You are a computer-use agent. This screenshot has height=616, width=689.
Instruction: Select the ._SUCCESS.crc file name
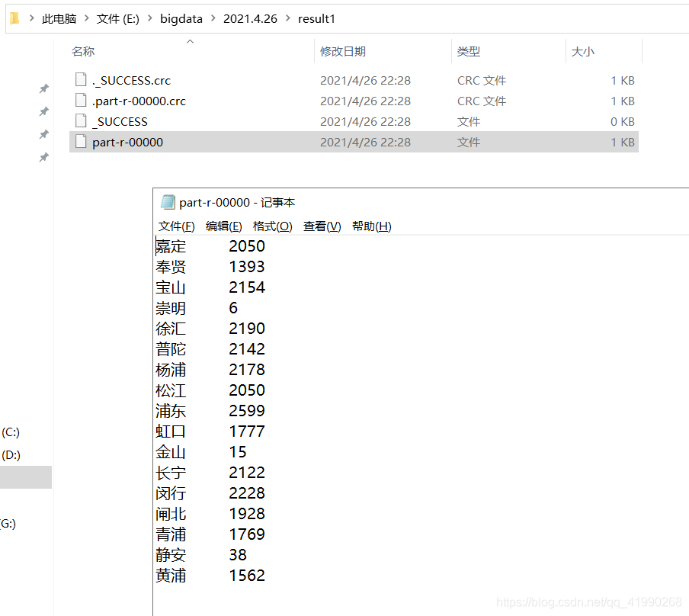pos(131,81)
